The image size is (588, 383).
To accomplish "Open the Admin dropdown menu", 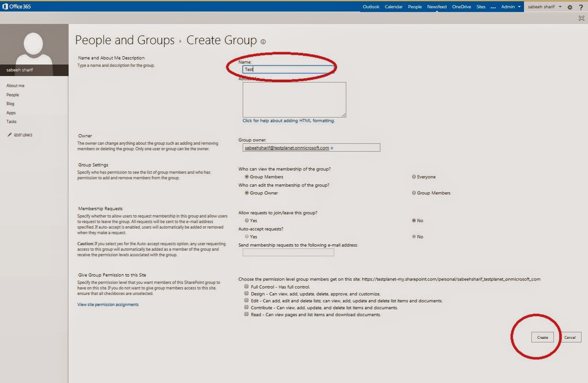I will coord(508,7).
